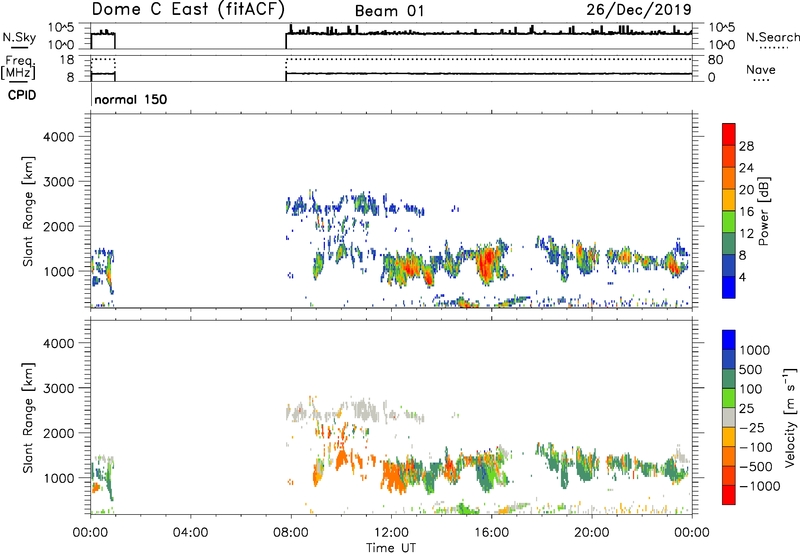Click the '04:00' time tick label

pos(190,533)
